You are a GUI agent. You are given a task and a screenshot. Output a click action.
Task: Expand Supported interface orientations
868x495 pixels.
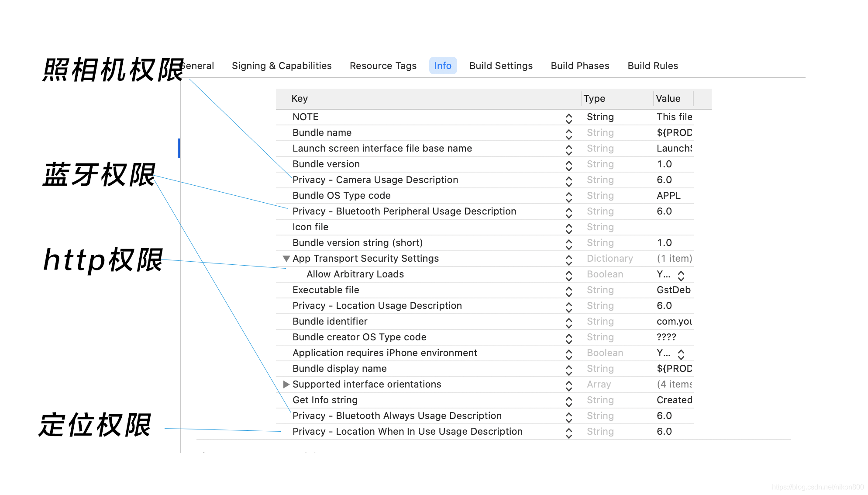coord(286,384)
